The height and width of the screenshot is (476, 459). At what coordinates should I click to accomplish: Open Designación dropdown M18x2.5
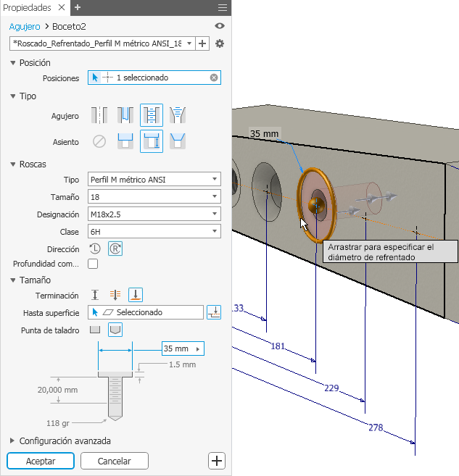coord(154,214)
